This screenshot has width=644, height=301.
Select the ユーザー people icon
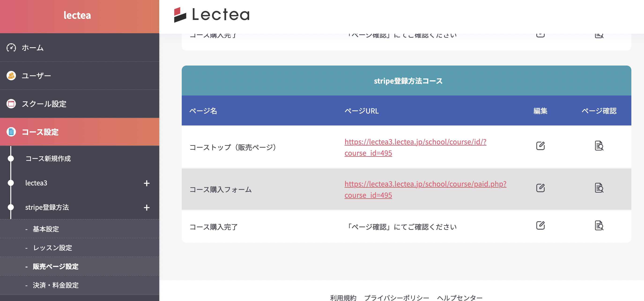11,75
